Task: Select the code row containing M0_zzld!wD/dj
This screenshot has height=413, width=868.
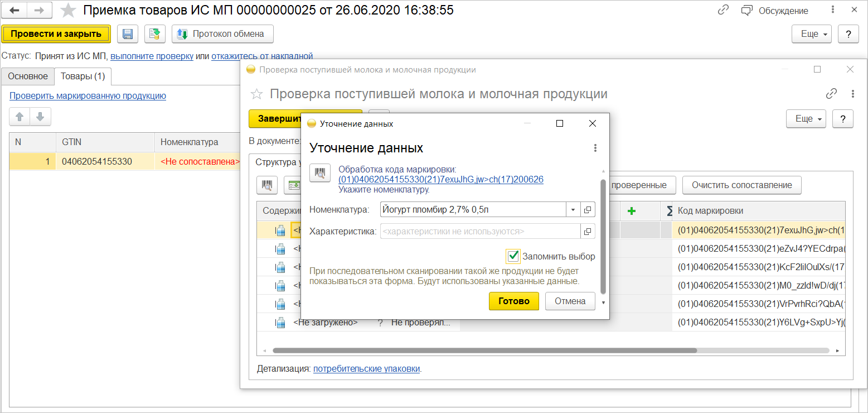Action: click(759, 285)
